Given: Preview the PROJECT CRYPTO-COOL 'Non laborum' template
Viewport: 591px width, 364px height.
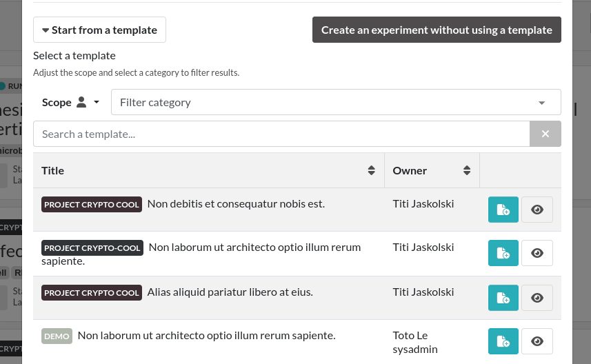Looking at the screenshot, I should pos(537,253).
